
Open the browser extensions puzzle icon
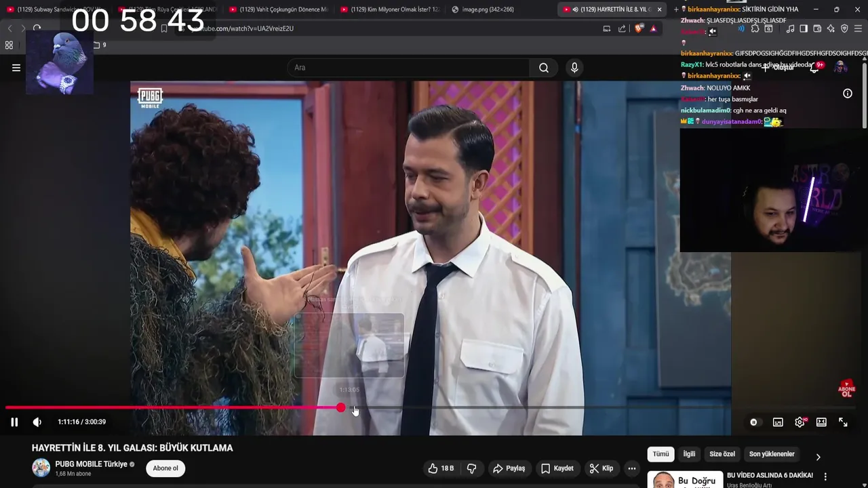pos(755,28)
